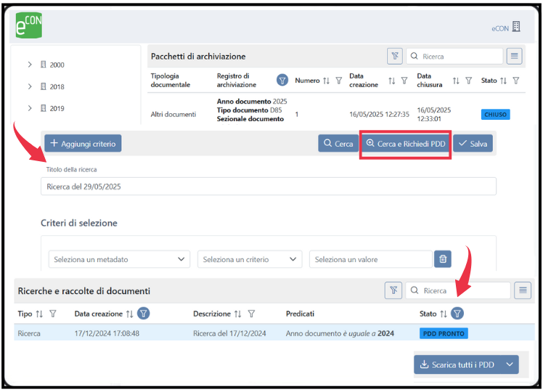The height and width of the screenshot is (392, 543).
Task: Filter the Stato column in searches table
Action: coord(457,314)
